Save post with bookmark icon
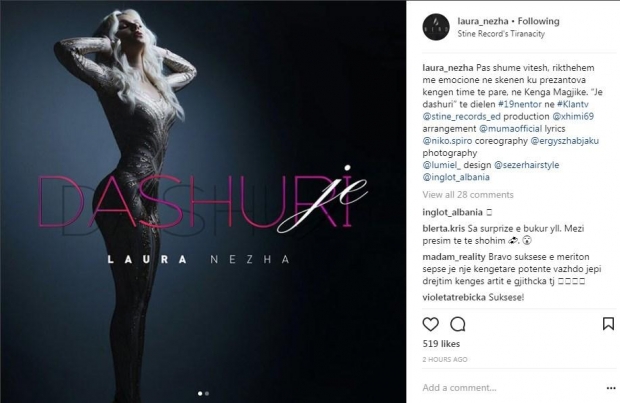620x403 pixels. click(x=608, y=324)
